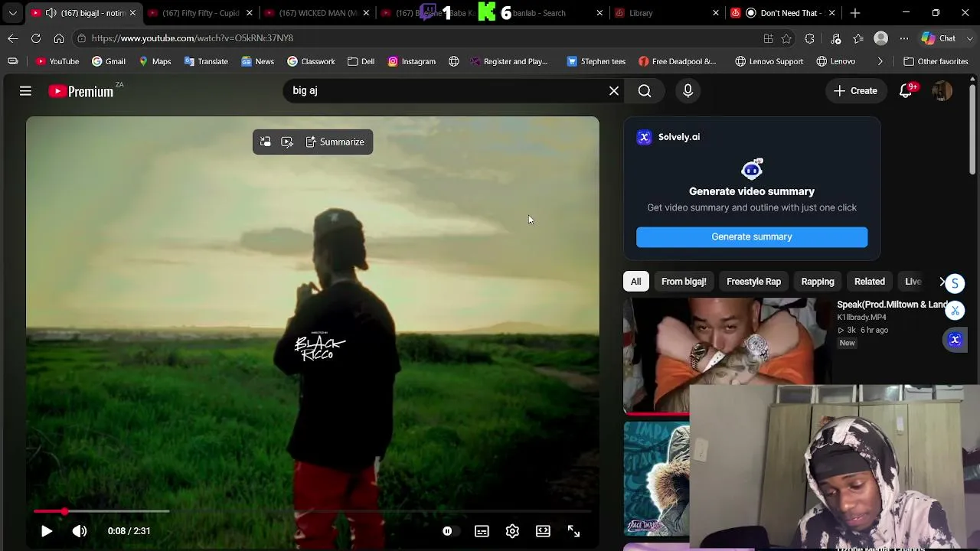
Task: Open the K1llbrady.MP4 channel name
Action: [x=861, y=318]
